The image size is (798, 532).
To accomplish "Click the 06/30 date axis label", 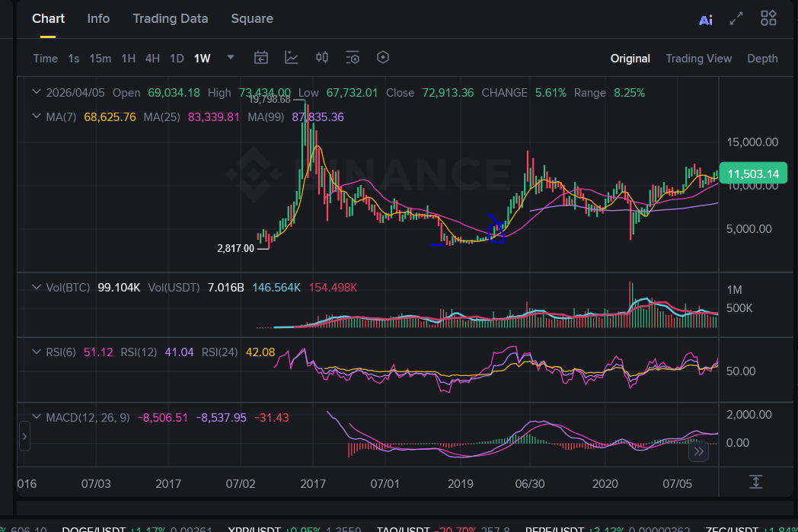I will point(530,484).
